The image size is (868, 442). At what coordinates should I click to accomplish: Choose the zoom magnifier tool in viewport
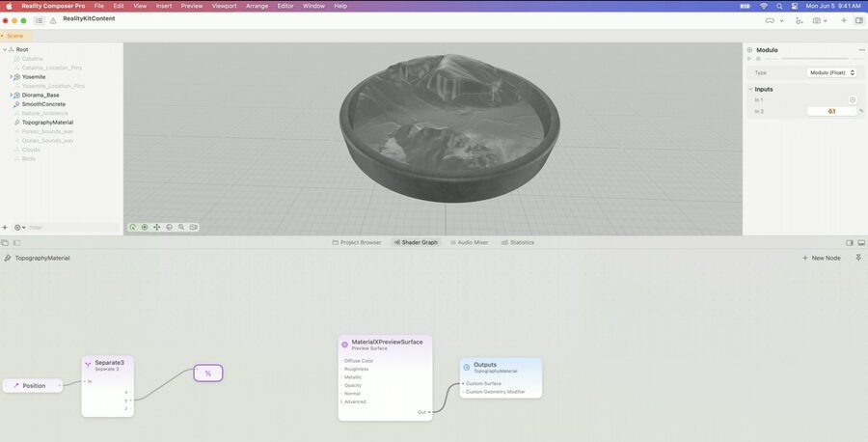point(181,227)
